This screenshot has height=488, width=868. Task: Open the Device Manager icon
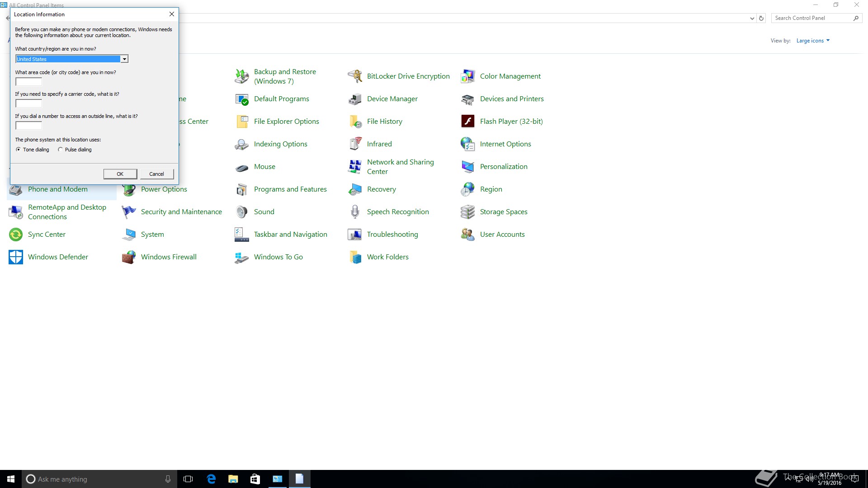(355, 99)
